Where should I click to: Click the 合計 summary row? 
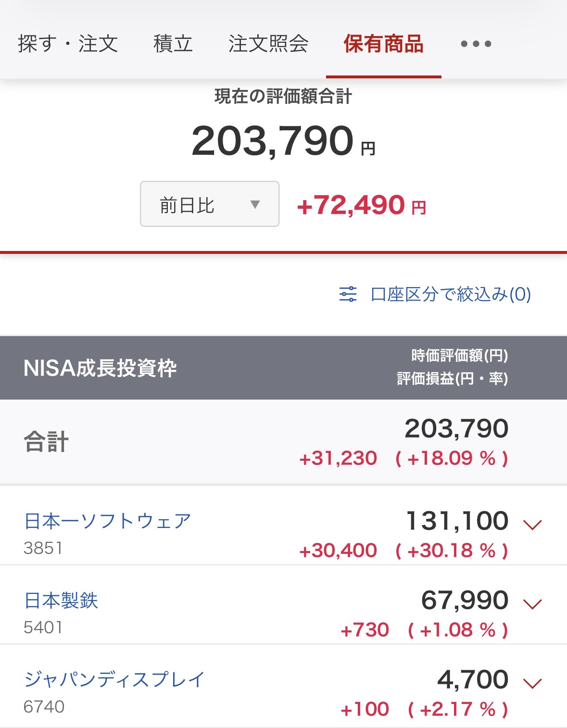click(x=283, y=442)
